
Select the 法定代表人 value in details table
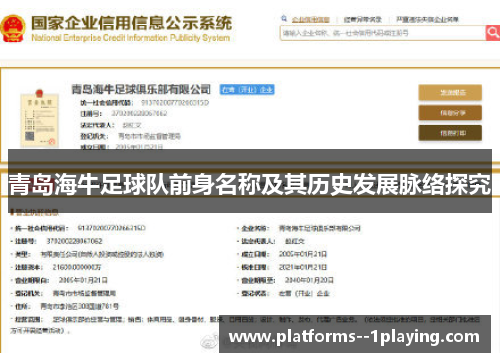[x=295, y=241]
